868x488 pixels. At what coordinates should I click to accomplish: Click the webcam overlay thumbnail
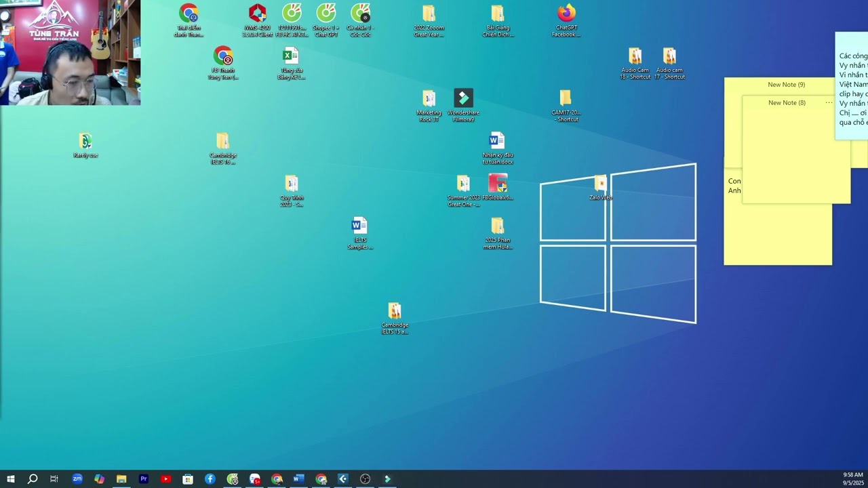tap(71, 52)
